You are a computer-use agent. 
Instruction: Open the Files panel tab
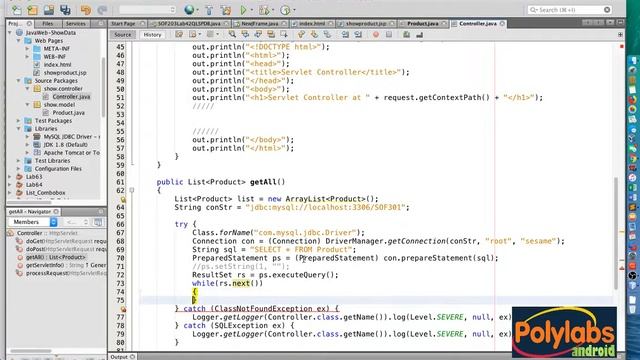pos(48,24)
